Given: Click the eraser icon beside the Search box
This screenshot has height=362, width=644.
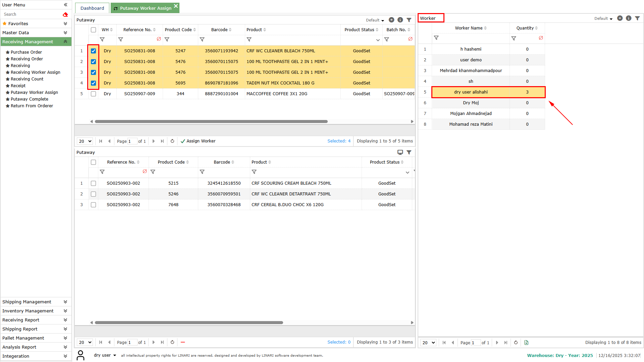Looking at the screenshot, I should 65,14.
